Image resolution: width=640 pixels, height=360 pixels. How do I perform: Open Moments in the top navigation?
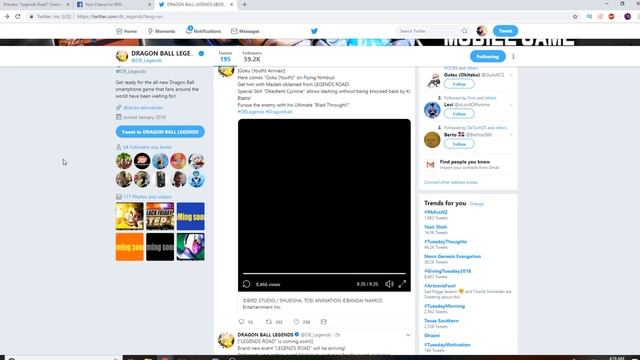161,31
